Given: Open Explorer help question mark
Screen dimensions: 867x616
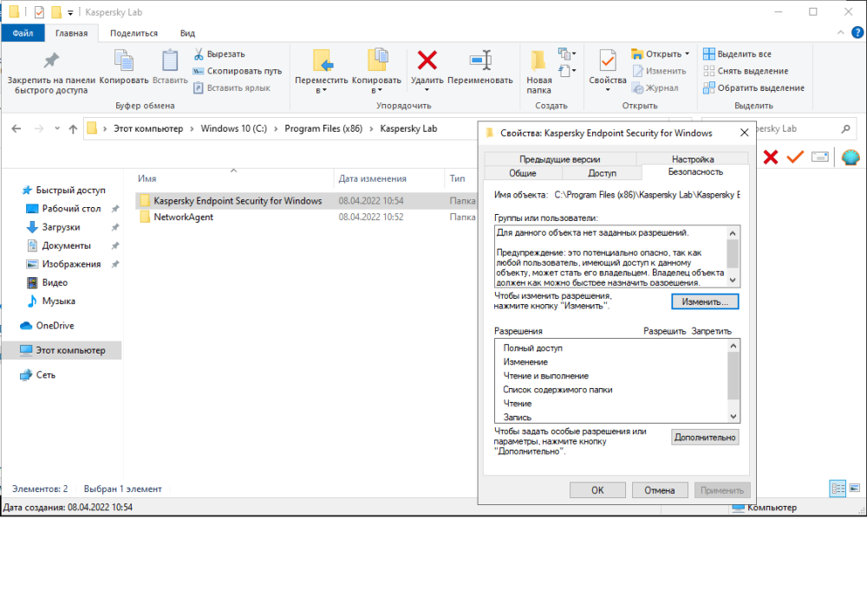Looking at the screenshot, I should [x=857, y=33].
